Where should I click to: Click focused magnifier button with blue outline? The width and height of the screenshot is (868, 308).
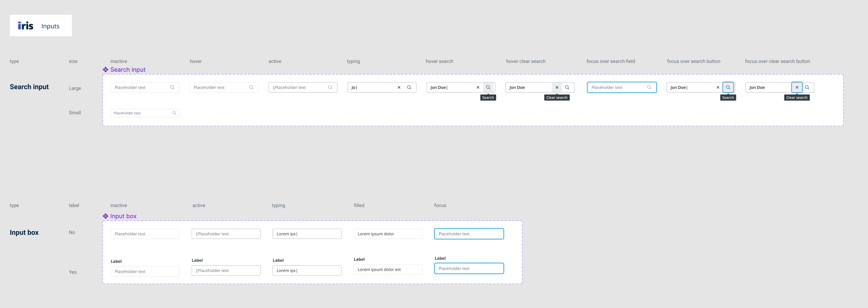[728, 88]
